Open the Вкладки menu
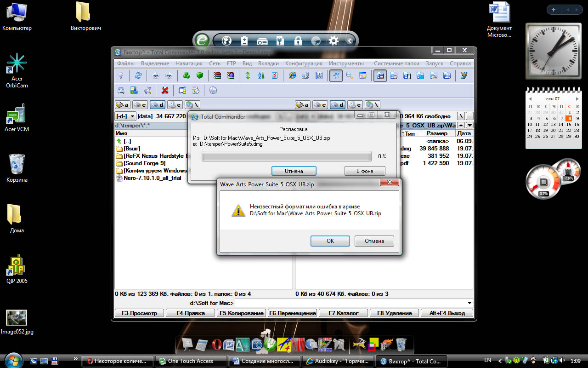Screen dimensions: 588x368 [268, 63]
